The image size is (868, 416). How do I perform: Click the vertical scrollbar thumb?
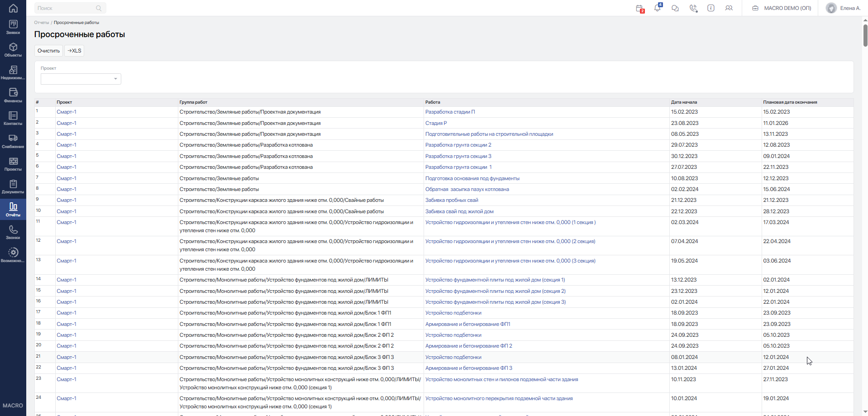coord(865,35)
